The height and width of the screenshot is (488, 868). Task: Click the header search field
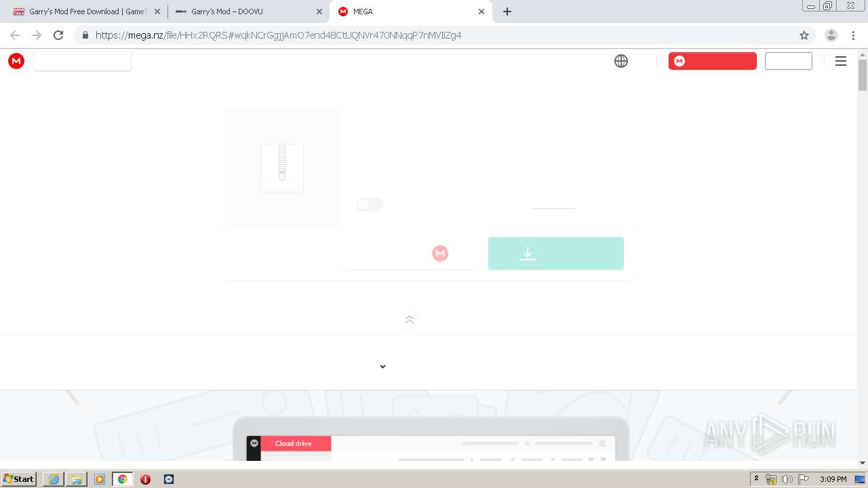(x=82, y=61)
